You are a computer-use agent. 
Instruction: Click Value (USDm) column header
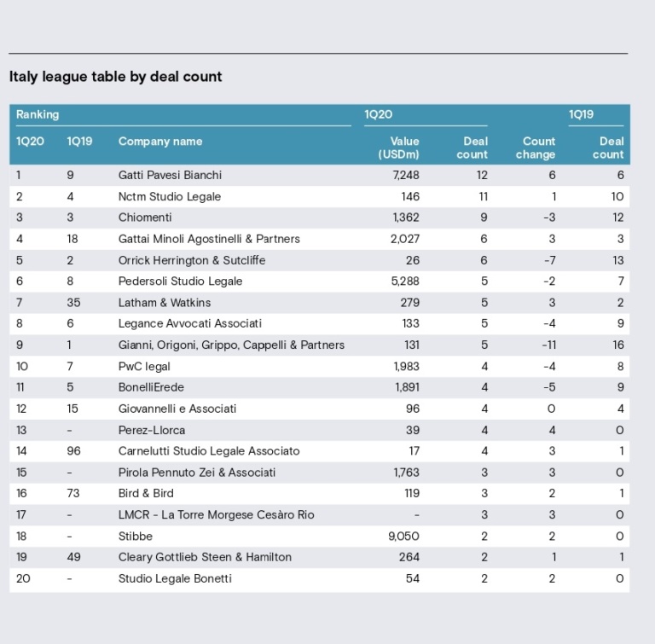[399, 148]
